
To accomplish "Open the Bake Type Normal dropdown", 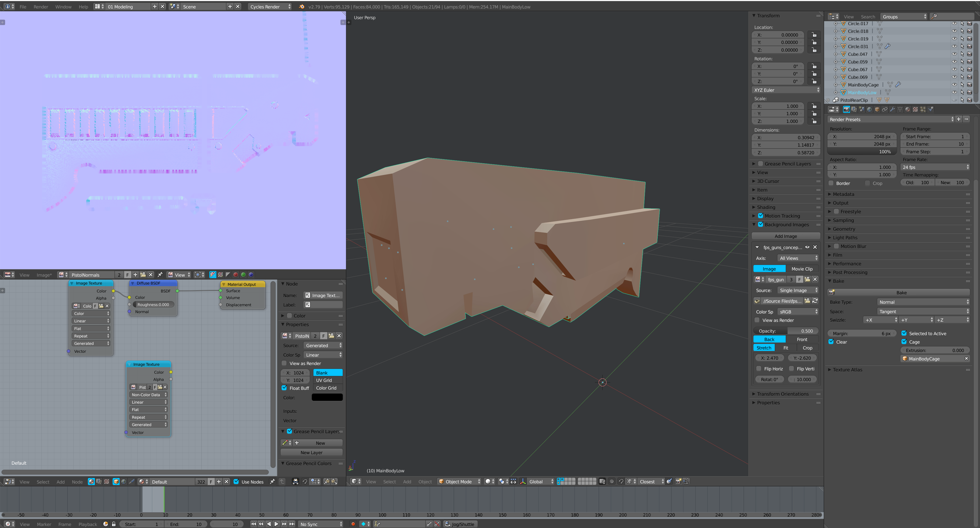I will (923, 302).
